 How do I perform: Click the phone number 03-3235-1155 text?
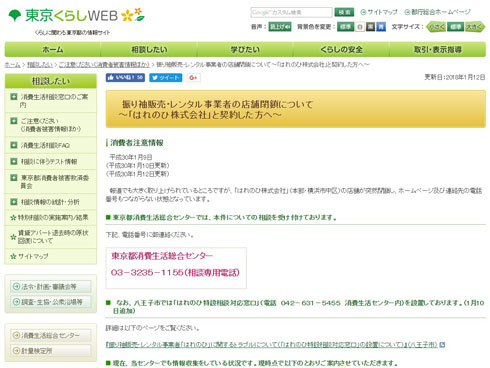[147, 273]
